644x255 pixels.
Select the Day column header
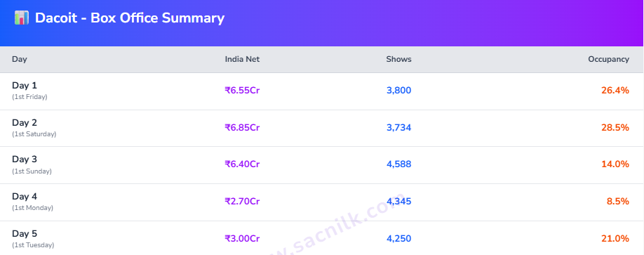(20, 59)
